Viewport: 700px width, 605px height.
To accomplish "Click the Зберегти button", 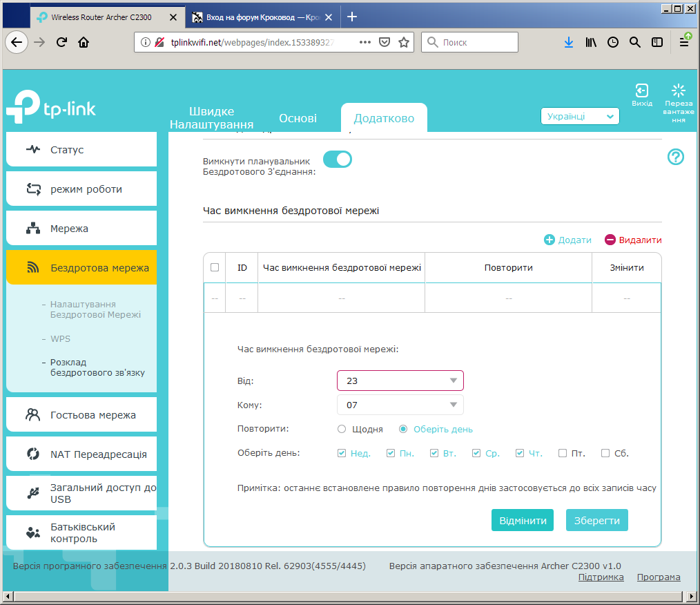I will [x=597, y=520].
